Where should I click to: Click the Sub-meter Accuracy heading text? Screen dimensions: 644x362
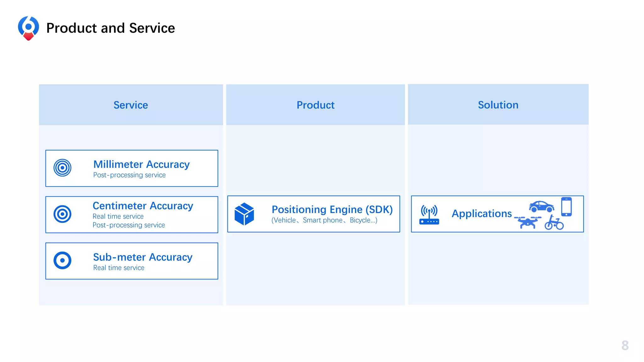143,257
